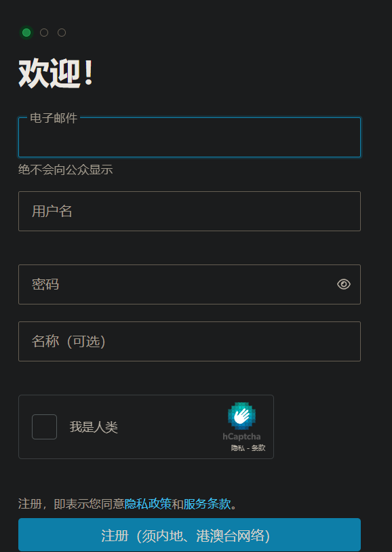
Task: Click the third step indicator circle
Action: [x=62, y=33]
